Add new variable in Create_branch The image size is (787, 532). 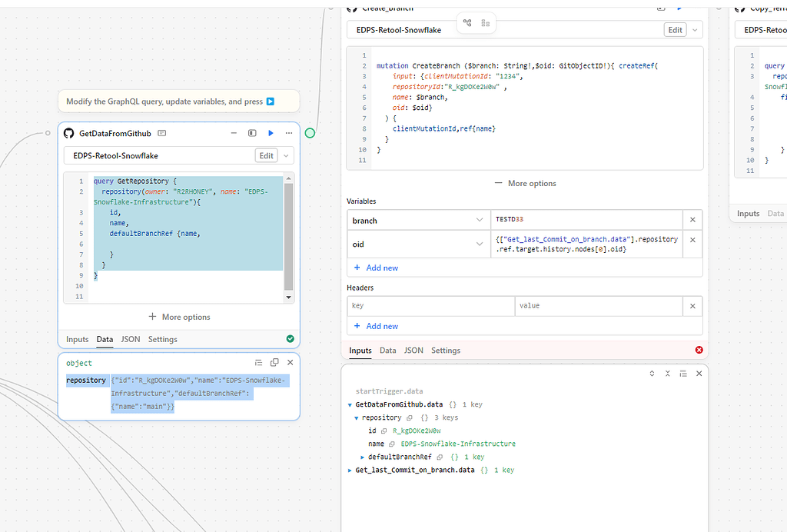click(x=377, y=268)
